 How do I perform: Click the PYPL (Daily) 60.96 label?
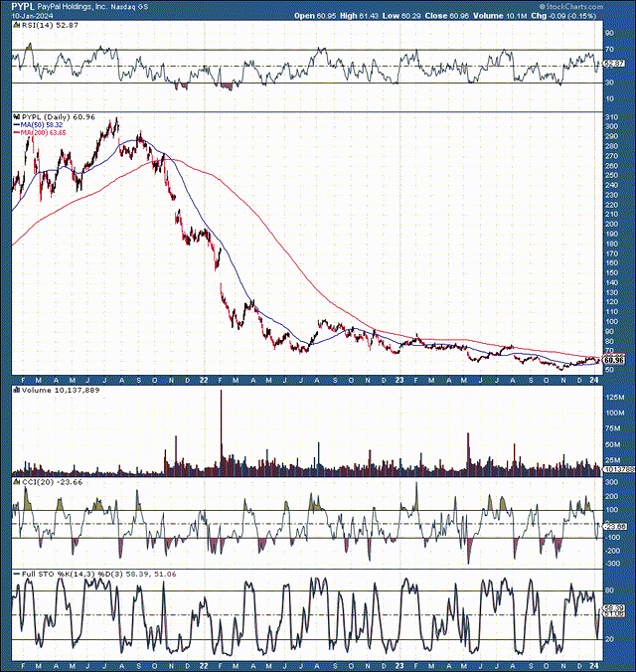pyautogui.click(x=58, y=117)
